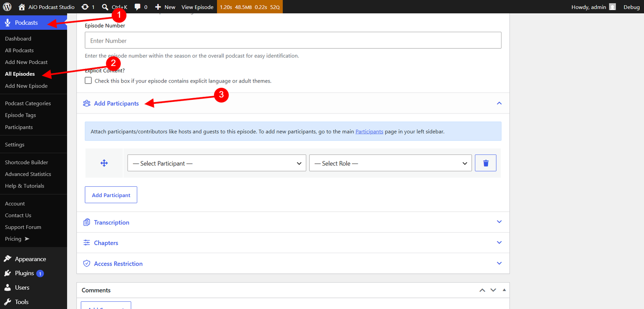
Task: Follow the Participants link in the notice
Action: coord(369,132)
